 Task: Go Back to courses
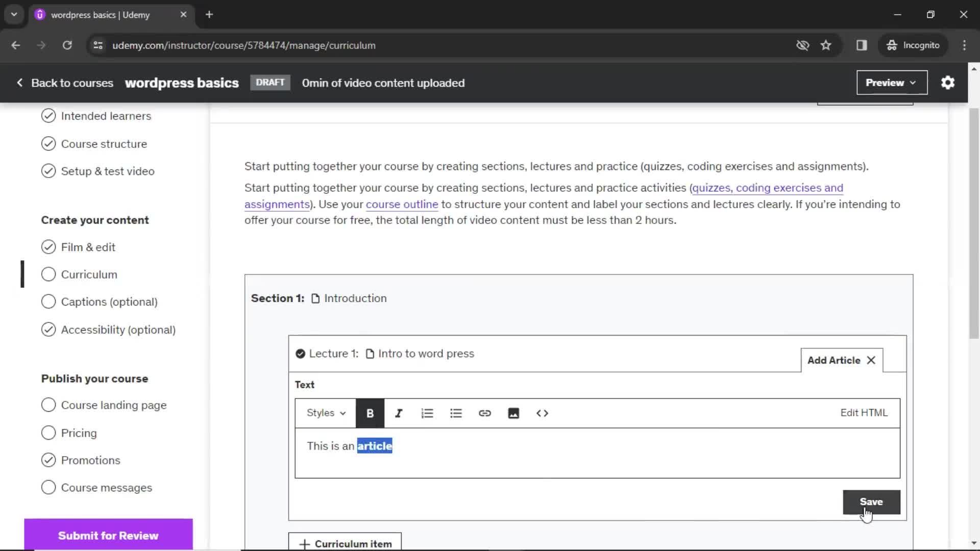click(x=65, y=83)
